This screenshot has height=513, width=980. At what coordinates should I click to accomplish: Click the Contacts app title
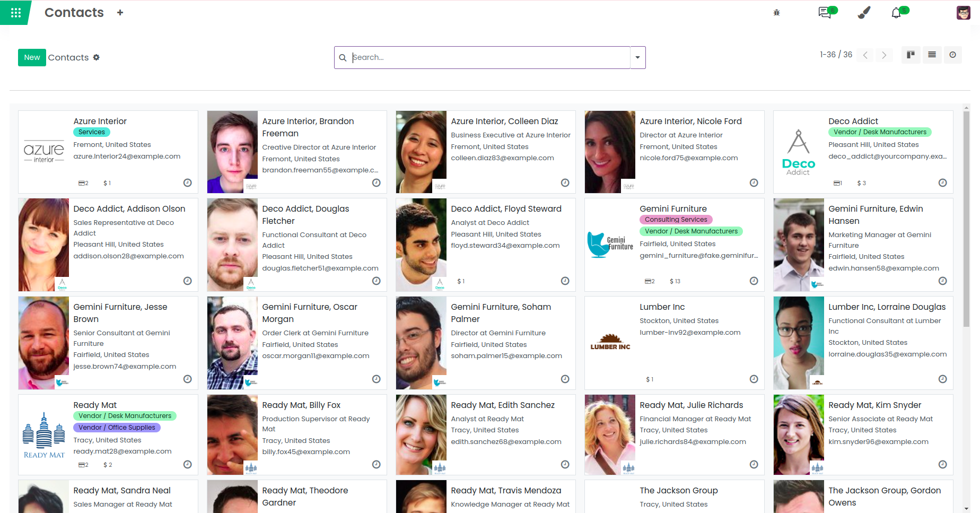tap(74, 13)
